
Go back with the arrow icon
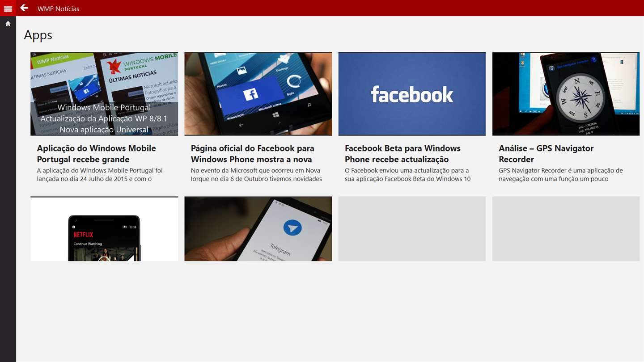[24, 8]
